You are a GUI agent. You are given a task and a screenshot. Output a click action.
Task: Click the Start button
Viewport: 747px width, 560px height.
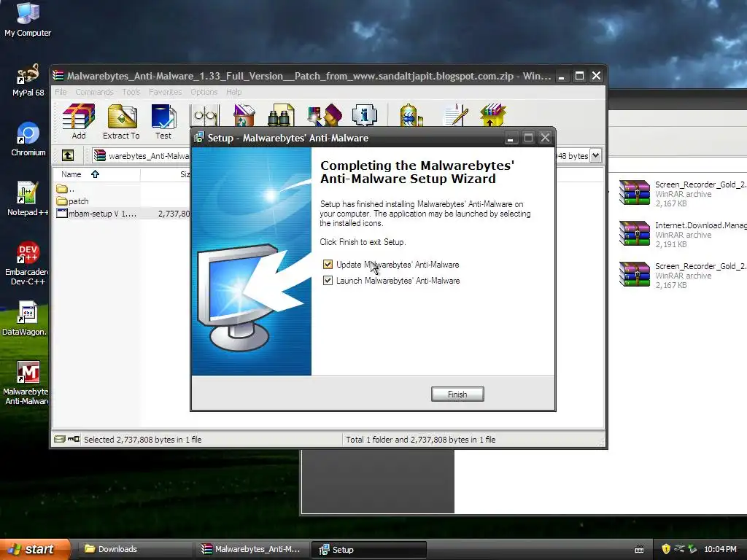[34, 549]
